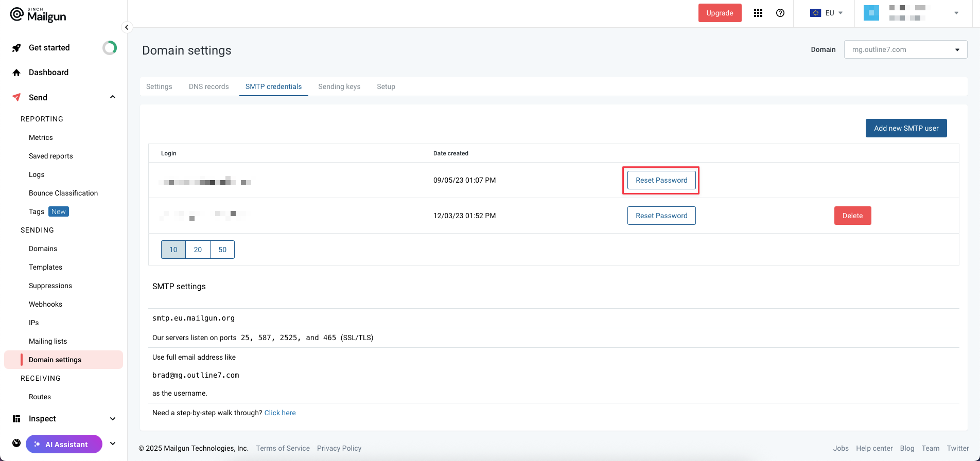Viewport: 980px width, 461px height.
Task: Click the EU flag icon
Action: pyautogui.click(x=815, y=13)
